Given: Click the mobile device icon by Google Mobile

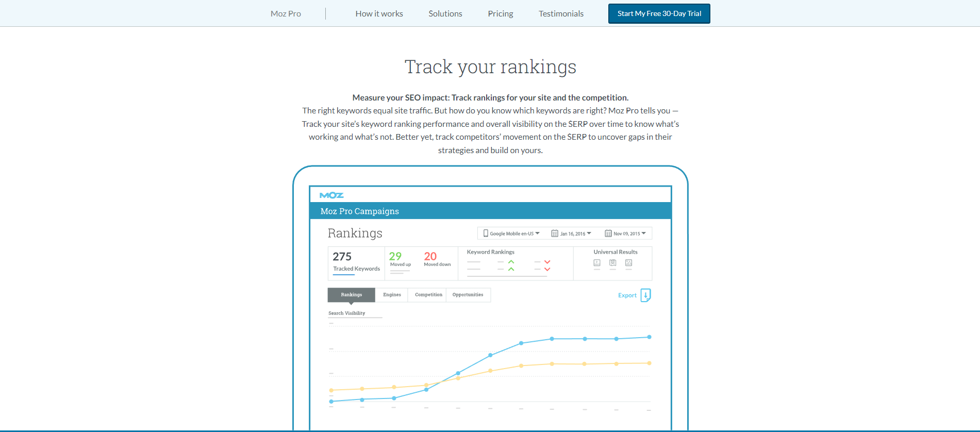Looking at the screenshot, I should point(486,234).
